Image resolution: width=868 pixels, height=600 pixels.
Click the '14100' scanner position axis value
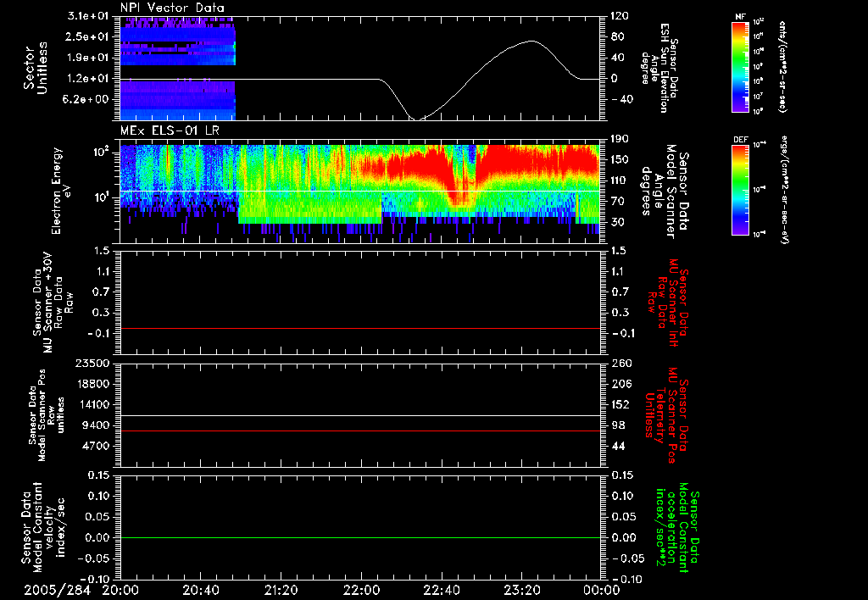point(93,404)
